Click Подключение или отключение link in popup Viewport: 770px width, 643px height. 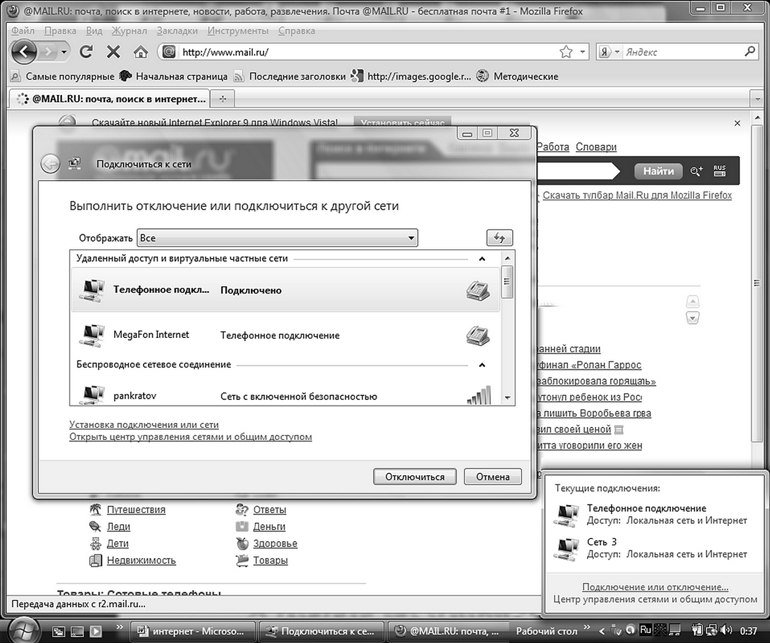(655, 587)
